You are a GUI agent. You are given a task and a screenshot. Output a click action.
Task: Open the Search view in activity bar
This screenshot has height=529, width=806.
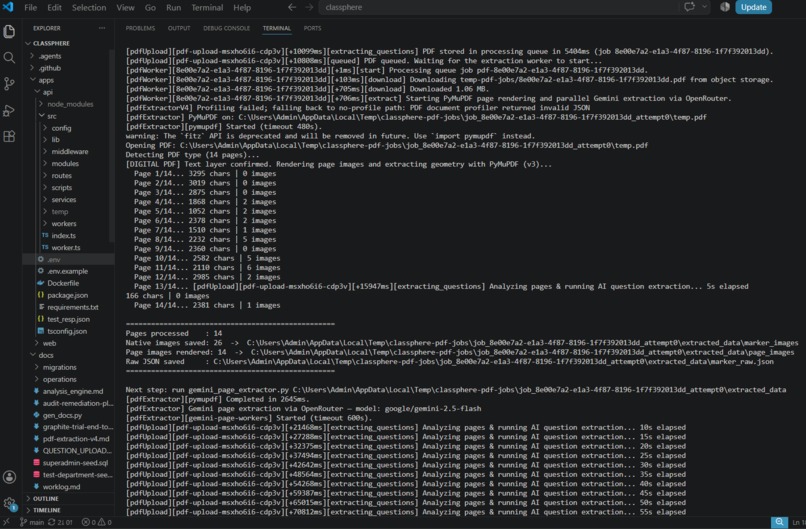(9, 58)
